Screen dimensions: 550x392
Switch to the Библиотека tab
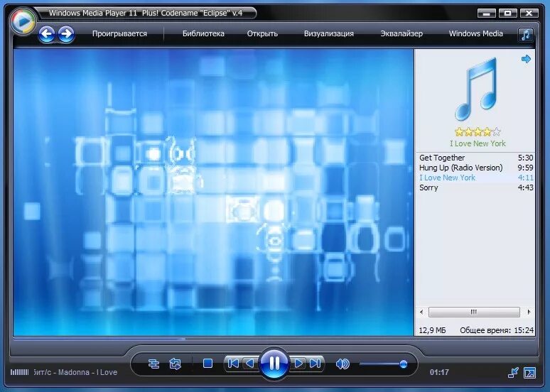[x=203, y=33]
